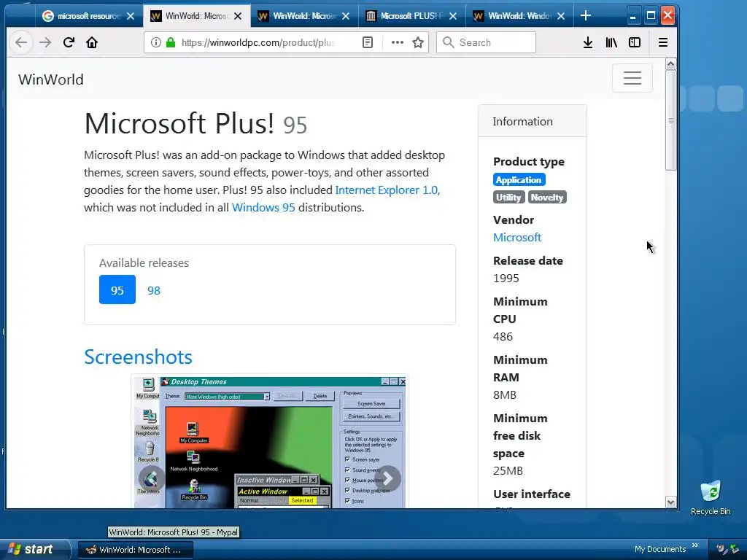
Task: Open Recycle Bin on the desktop
Action: [x=711, y=497]
